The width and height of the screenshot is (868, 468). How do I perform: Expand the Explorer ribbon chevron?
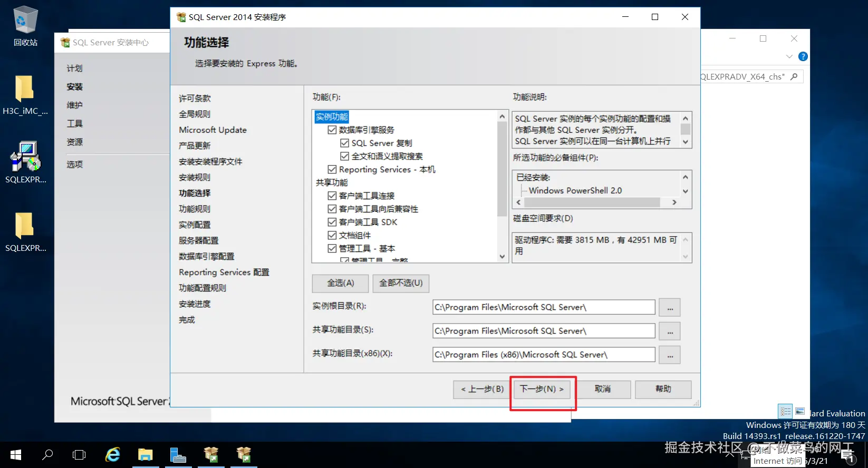[x=789, y=56]
